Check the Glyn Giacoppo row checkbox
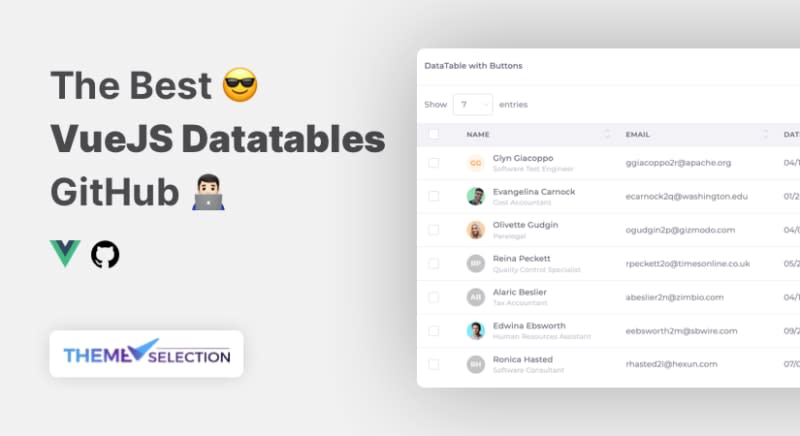Image resolution: width=800 pixels, height=436 pixels. pos(434,163)
